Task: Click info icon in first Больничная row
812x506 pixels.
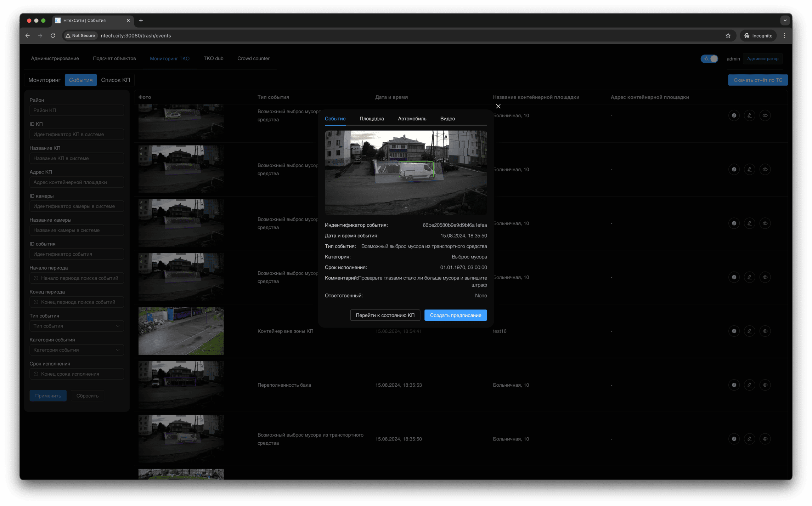Action: click(x=734, y=115)
